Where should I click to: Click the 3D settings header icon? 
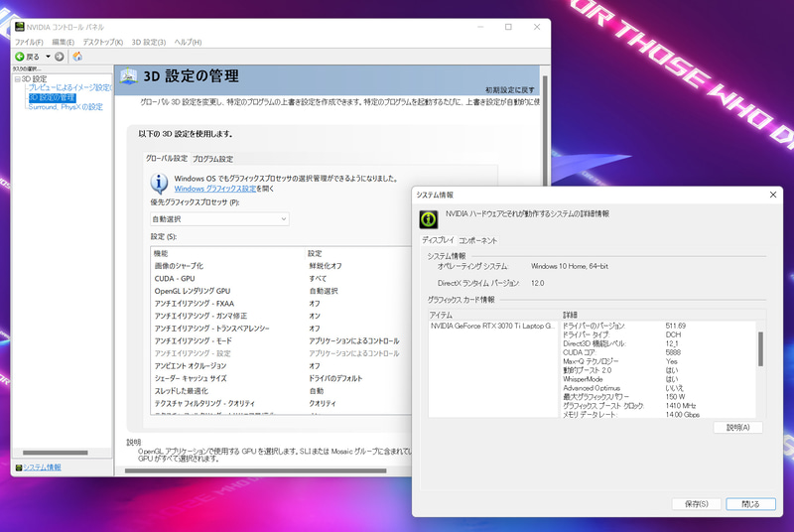[x=129, y=76]
